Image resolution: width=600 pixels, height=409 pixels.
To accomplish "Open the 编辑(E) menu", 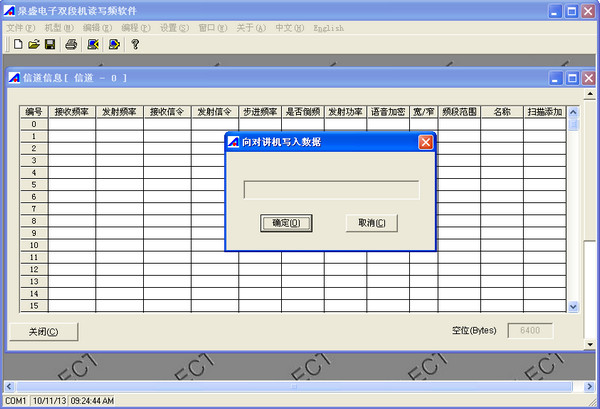I will pos(97,28).
